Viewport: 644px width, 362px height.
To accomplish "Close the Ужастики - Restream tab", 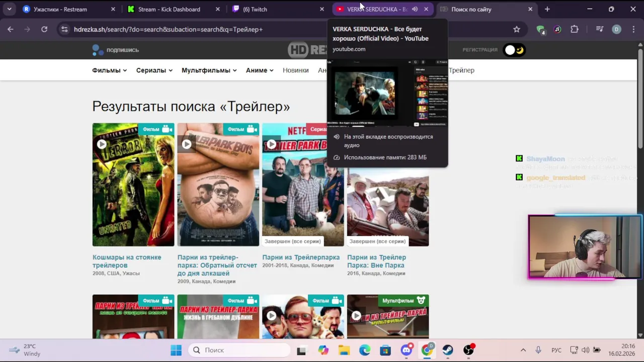I will pos(113,9).
